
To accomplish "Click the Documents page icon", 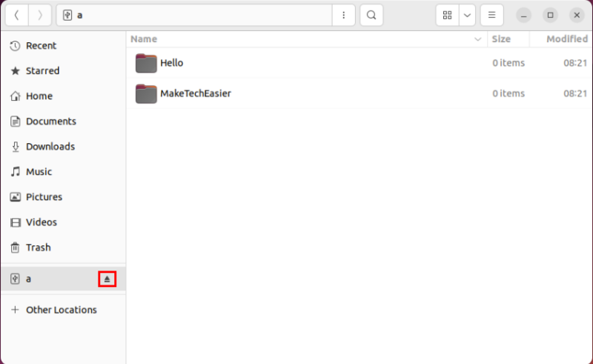I will pos(15,122).
